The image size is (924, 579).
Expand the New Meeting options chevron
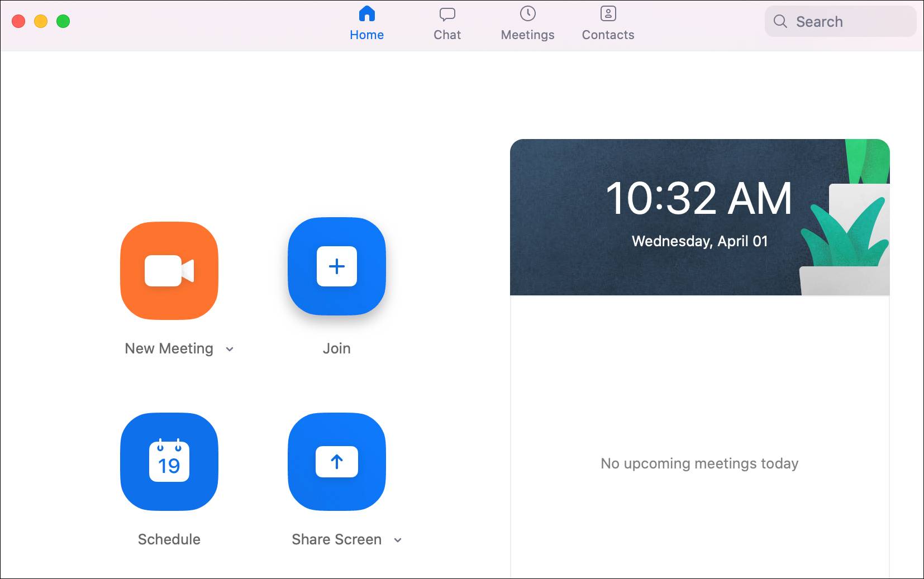[x=230, y=350]
